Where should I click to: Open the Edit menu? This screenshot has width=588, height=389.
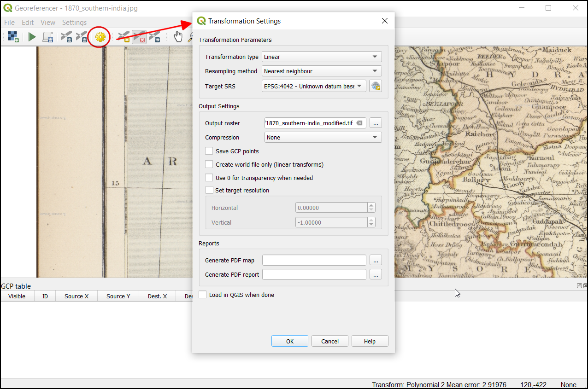coord(28,22)
